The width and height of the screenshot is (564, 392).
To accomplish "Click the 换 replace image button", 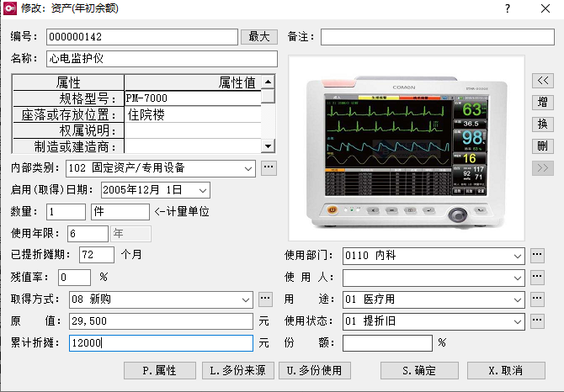I will (543, 124).
